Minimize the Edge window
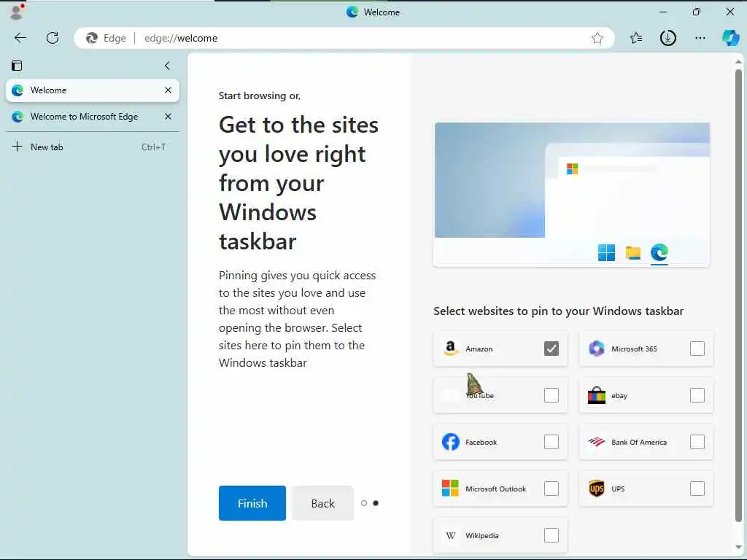Viewport: 747px width, 560px height. (663, 12)
